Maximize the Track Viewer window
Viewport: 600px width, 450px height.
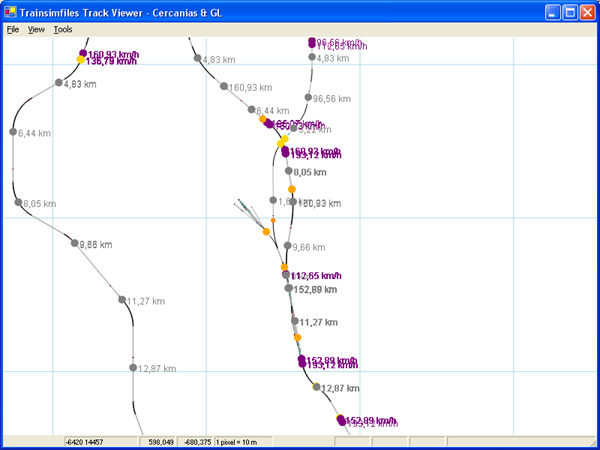click(567, 12)
